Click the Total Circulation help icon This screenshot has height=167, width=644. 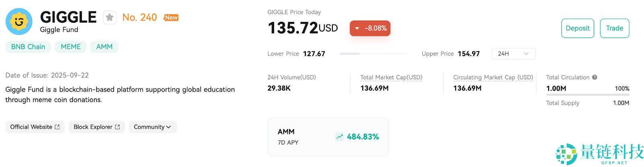point(594,77)
